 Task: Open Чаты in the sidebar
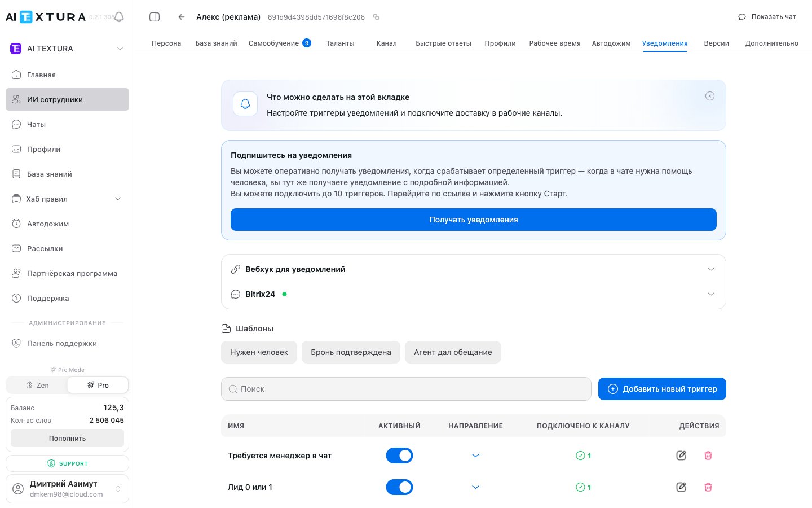click(68, 124)
